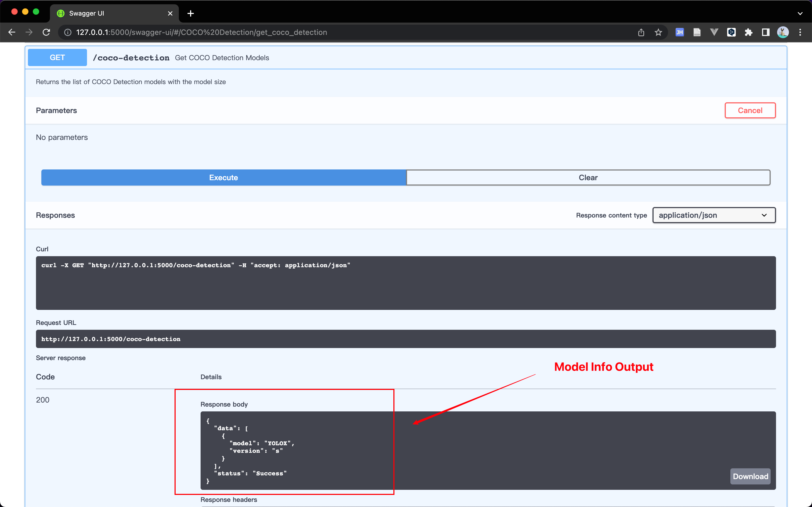This screenshot has height=507, width=812.
Task: Open Response content type dropdown
Action: tap(713, 215)
